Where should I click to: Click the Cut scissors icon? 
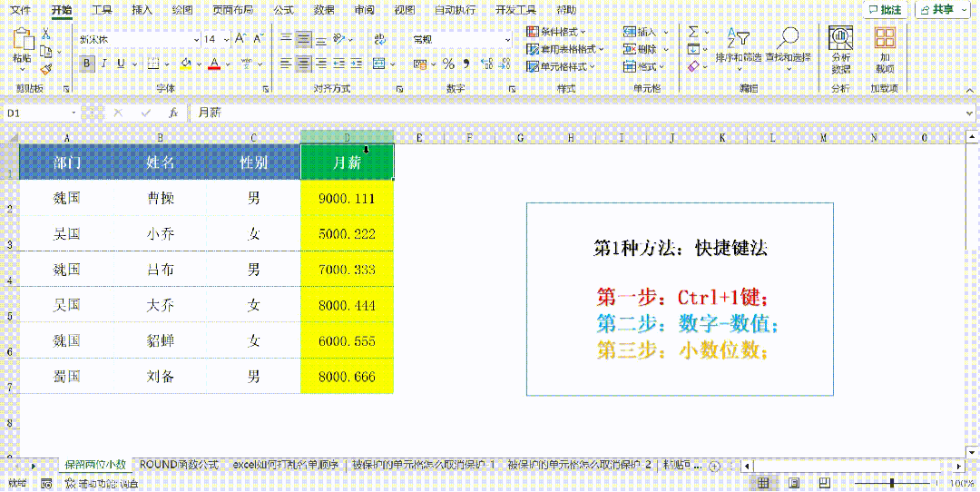point(45,35)
